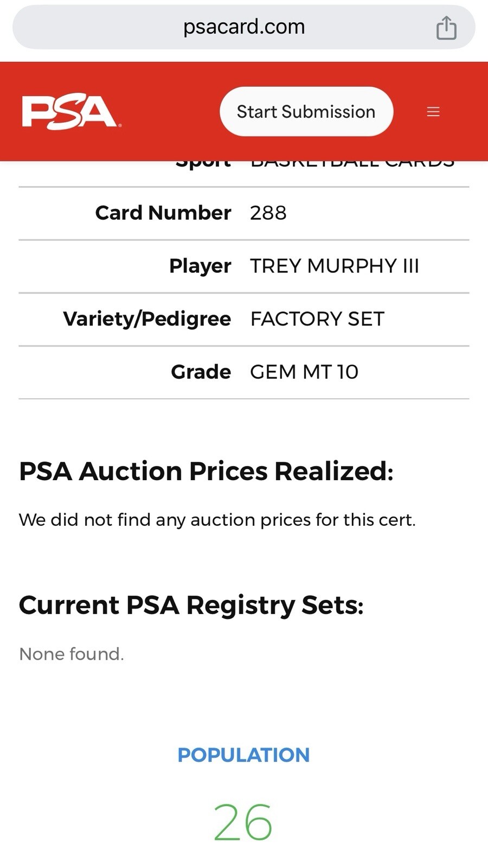
Task: Click Current PSA Registry Sets heading
Action: [x=191, y=605]
